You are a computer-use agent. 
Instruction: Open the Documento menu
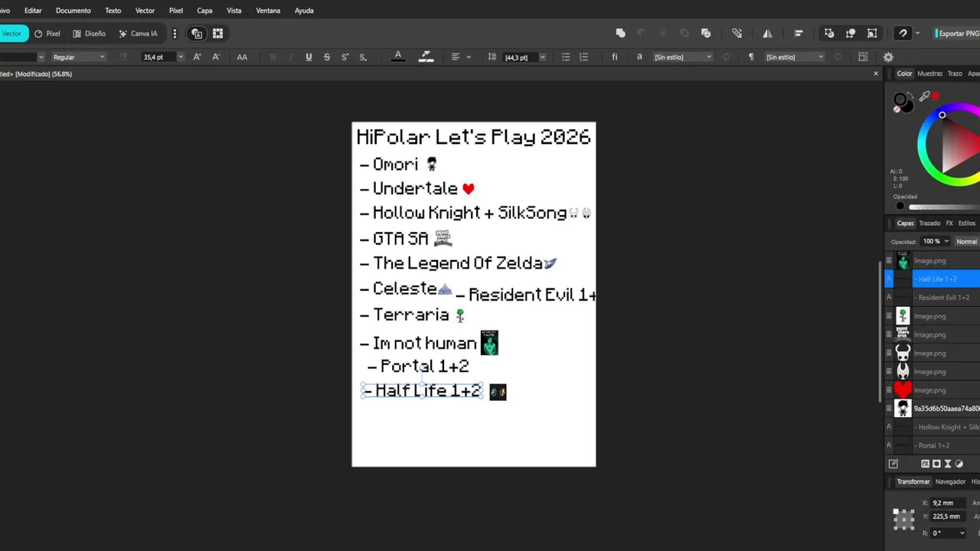73,11
